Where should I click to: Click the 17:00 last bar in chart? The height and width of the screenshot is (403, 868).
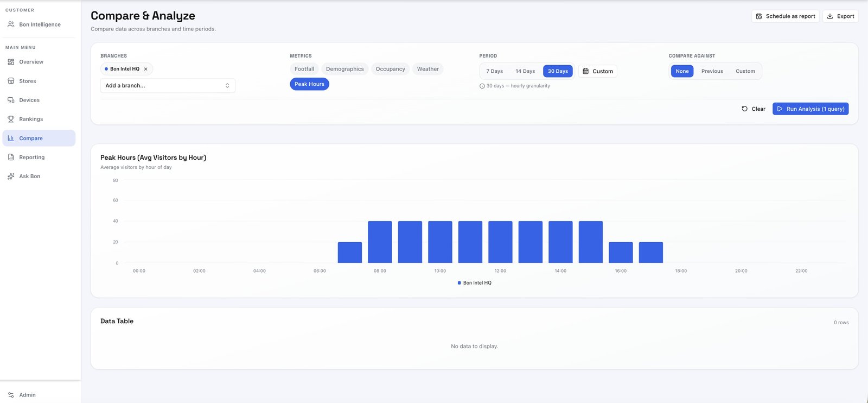click(651, 253)
